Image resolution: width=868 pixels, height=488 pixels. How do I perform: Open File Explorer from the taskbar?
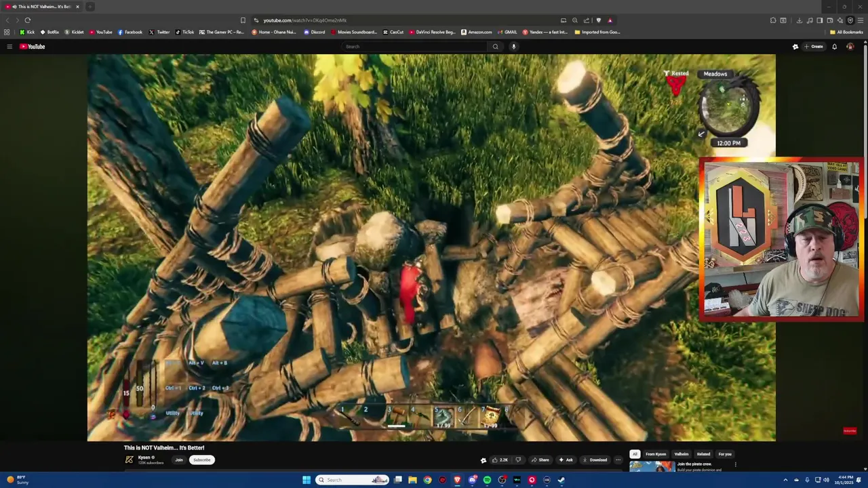coord(412,480)
